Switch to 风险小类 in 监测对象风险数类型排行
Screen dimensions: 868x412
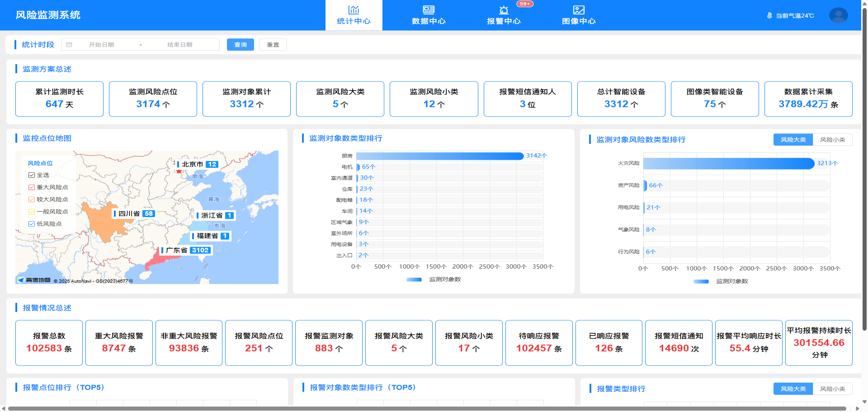(x=832, y=140)
